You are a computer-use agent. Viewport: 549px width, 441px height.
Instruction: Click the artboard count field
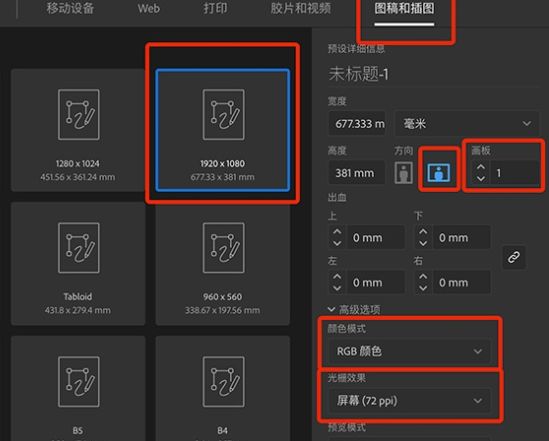(x=514, y=173)
